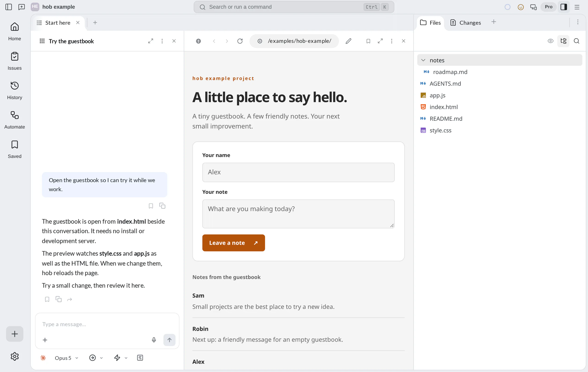
Task: Switch to the Changes tab
Action: [x=465, y=23]
